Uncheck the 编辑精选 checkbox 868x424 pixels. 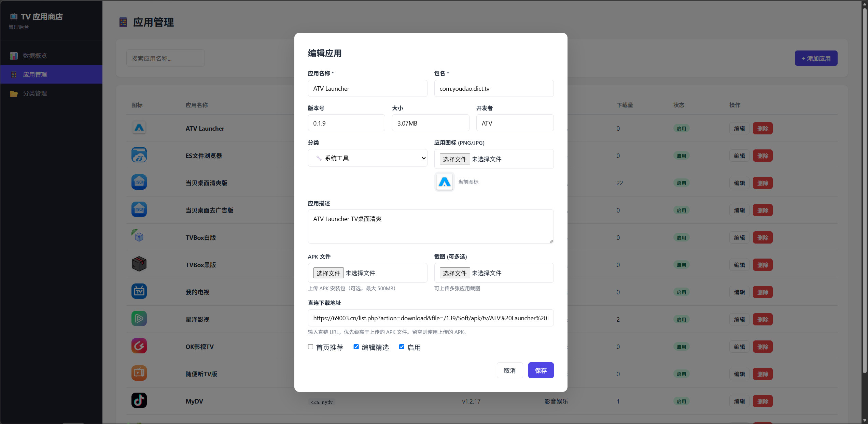pyautogui.click(x=356, y=347)
